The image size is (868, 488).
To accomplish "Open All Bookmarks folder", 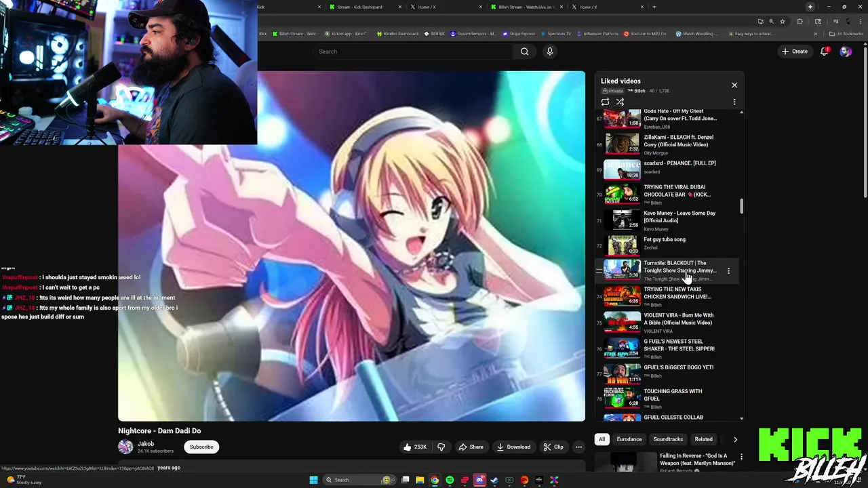I will pos(846,33).
